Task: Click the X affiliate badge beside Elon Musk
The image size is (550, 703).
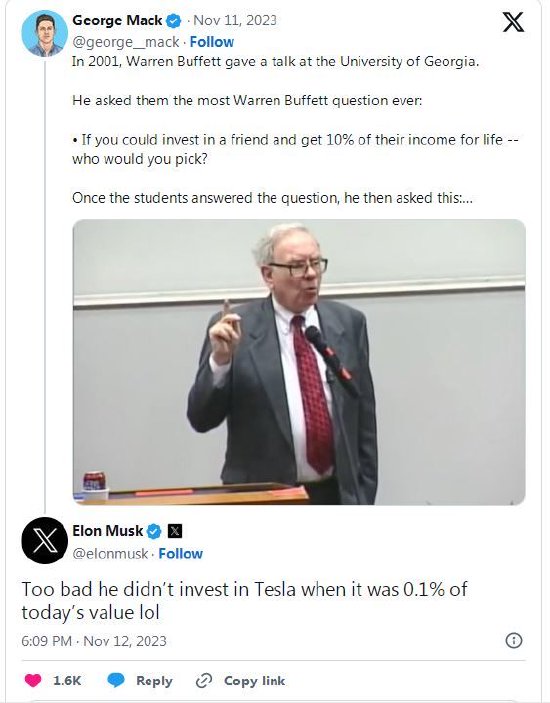Action: click(x=175, y=532)
